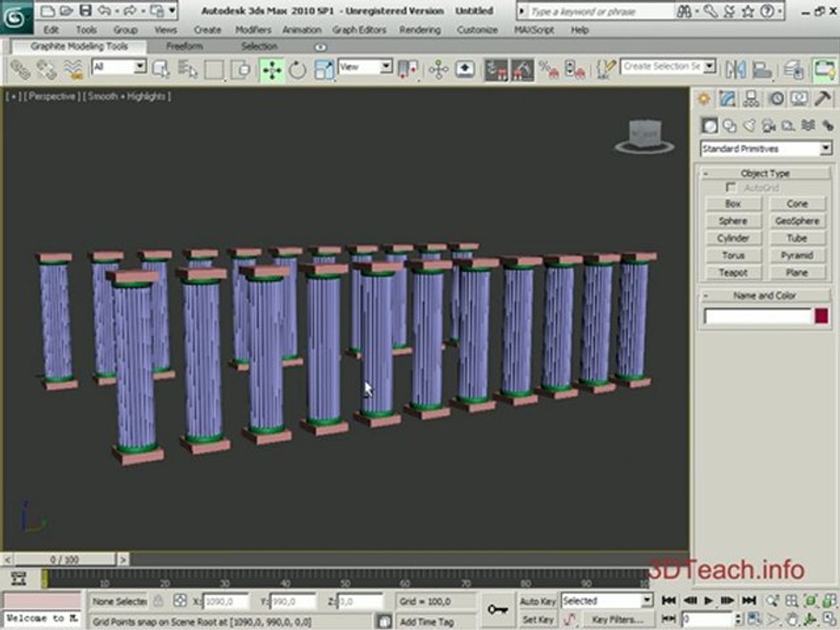The width and height of the screenshot is (840, 630).
Task: Collapse the Name and Color rollout
Action: click(765, 295)
